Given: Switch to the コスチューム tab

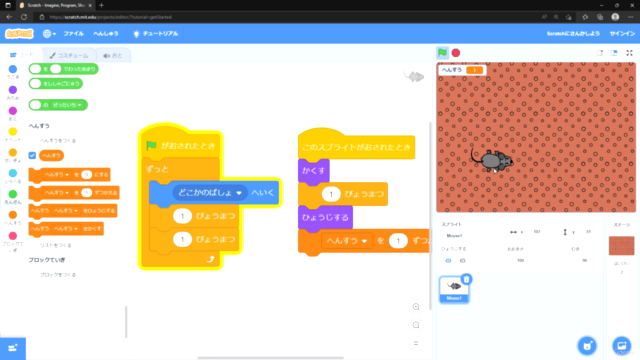Looking at the screenshot, I should (x=69, y=56).
